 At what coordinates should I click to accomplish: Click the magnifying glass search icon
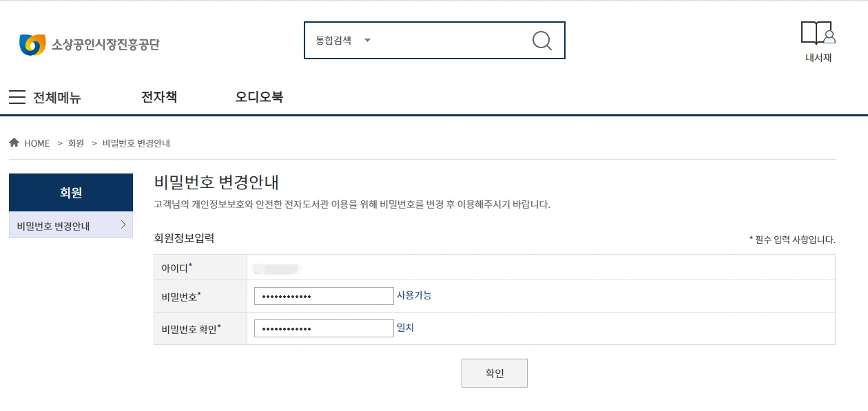click(x=541, y=40)
